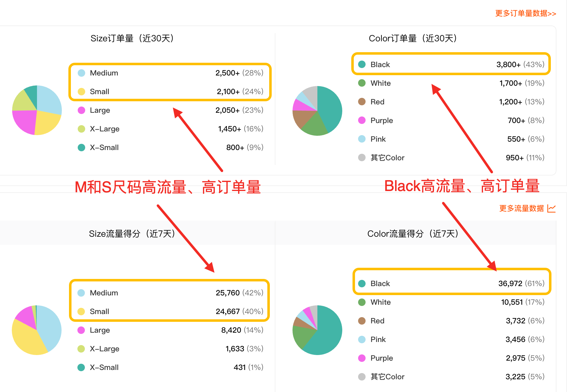Click the Size流量得分 pie chart
Image resolution: width=567 pixels, height=392 pixels.
(x=37, y=330)
